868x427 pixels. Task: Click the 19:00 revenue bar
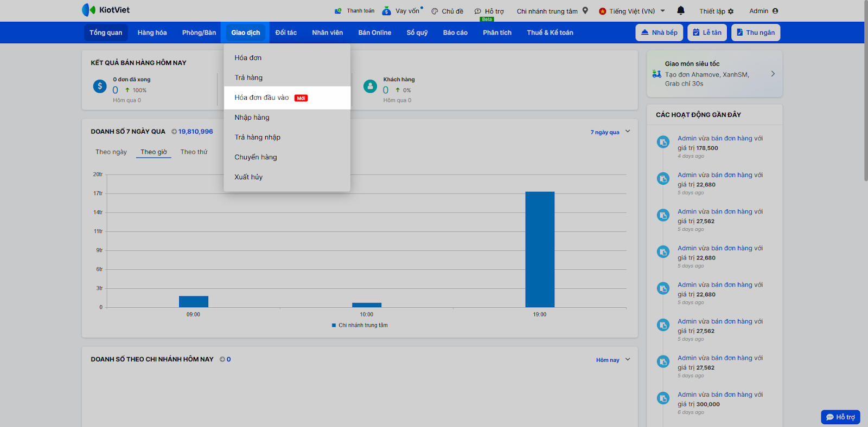click(x=540, y=249)
